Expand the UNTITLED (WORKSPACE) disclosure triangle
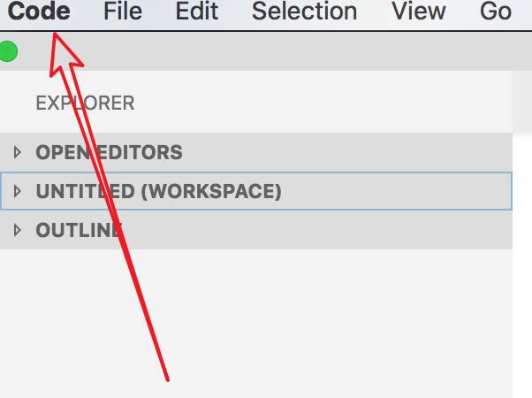Screen dimensions: 532x398 click(17, 191)
